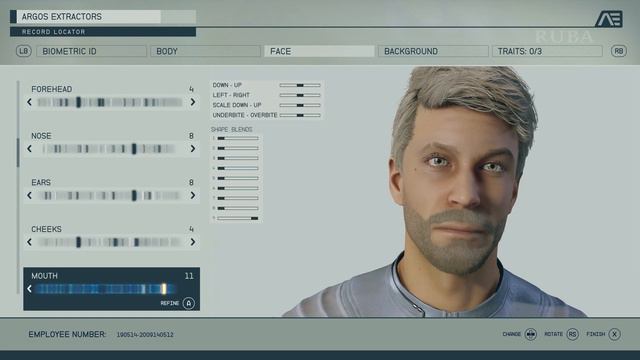Click the left arrow of Cheeks
640x360 pixels.
tap(29, 242)
